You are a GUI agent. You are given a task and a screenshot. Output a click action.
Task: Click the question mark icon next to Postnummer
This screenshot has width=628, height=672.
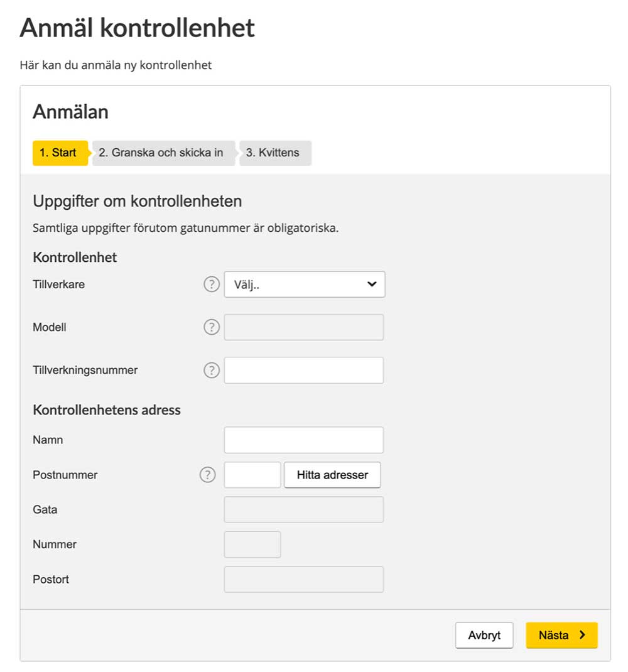(x=207, y=475)
